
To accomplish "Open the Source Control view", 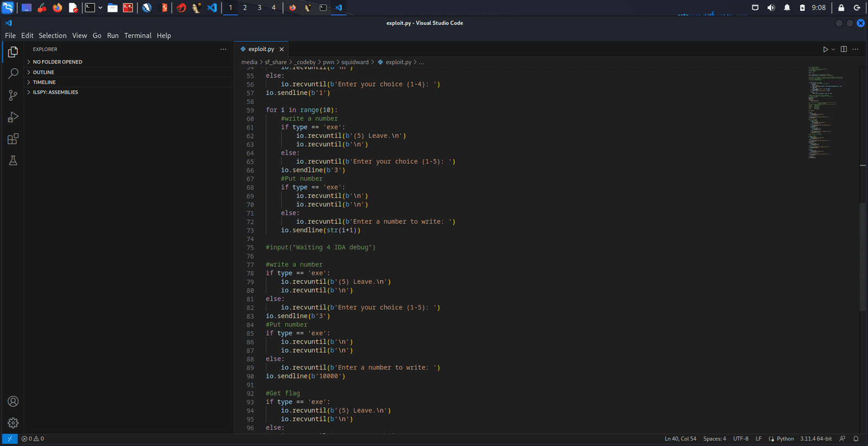I will pos(13,95).
